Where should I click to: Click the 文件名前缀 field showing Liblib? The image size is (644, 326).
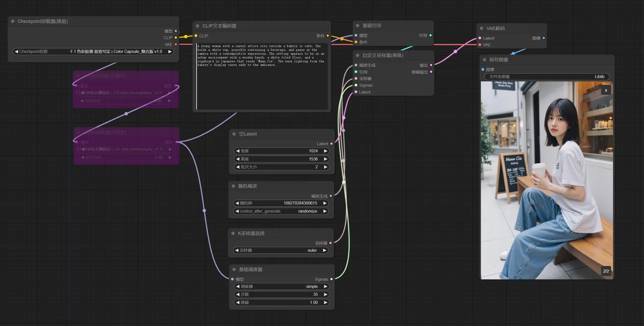coord(547,77)
